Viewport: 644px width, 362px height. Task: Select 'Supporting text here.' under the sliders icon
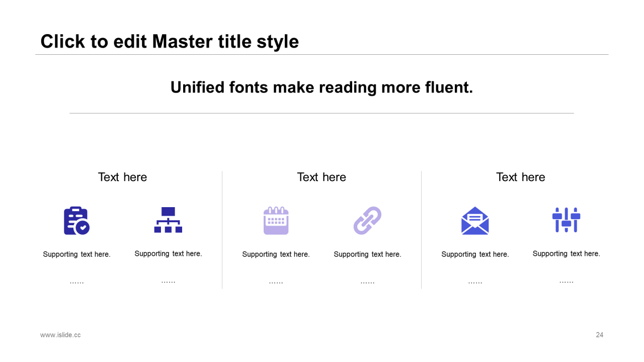(x=567, y=254)
